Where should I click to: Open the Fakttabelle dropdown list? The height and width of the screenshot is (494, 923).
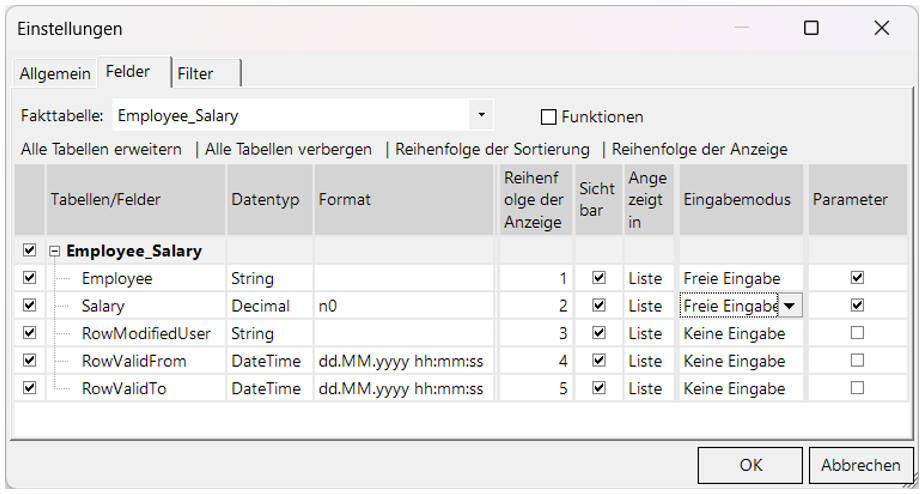point(481,115)
